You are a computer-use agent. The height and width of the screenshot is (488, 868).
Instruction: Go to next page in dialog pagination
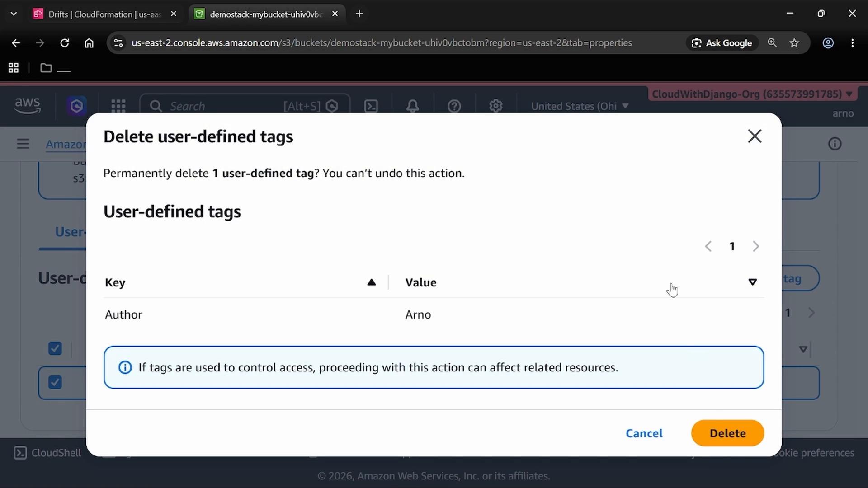point(755,246)
